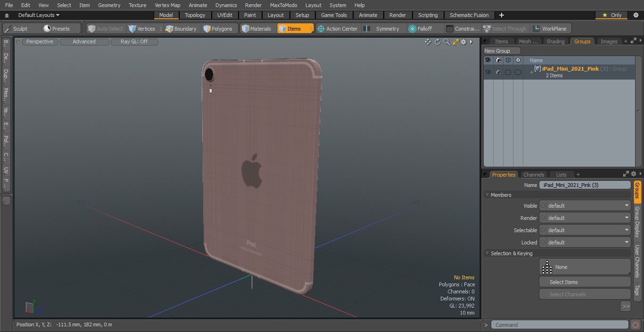Viewport: 644px width, 332px height.
Task: Open the Visible default dropdown
Action: tap(588, 206)
